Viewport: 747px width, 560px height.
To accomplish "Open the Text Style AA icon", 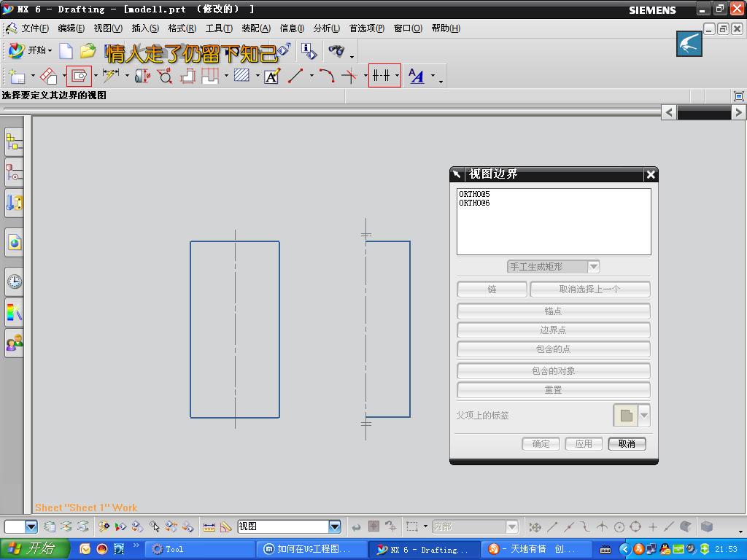I will 417,76.
